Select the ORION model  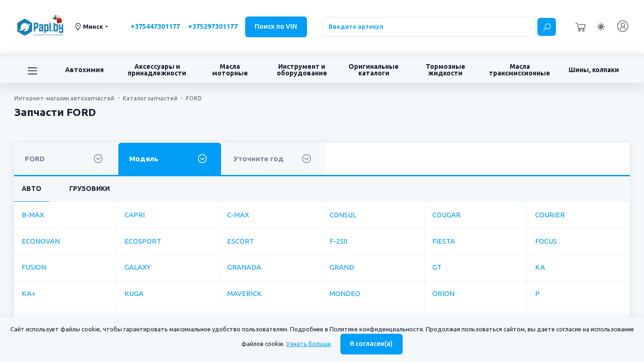pos(444,294)
